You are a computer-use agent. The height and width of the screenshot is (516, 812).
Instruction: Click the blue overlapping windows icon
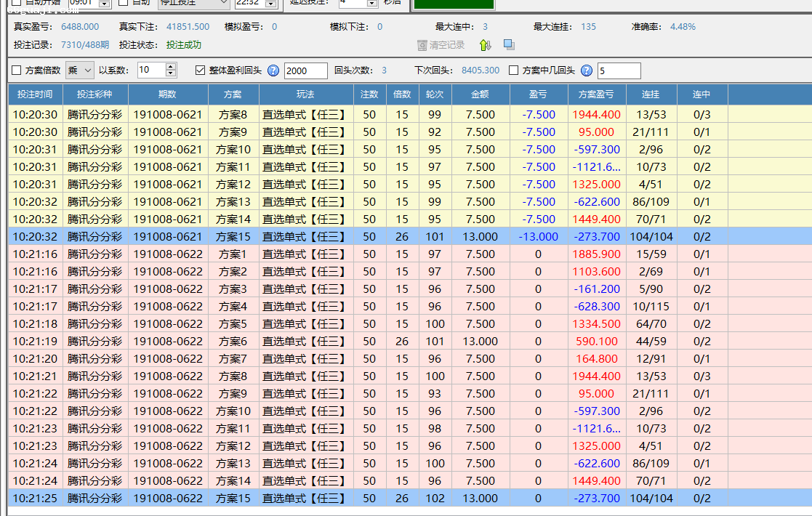(509, 45)
